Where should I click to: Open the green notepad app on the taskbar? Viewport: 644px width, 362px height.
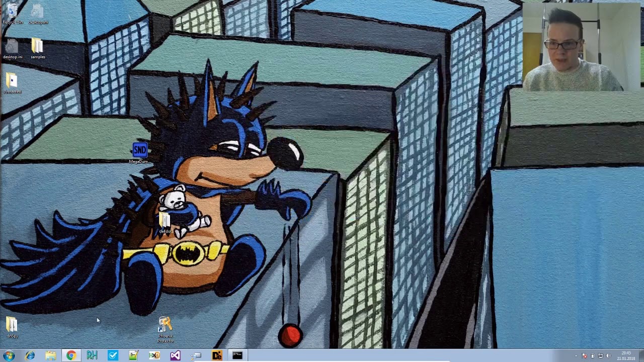(x=133, y=355)
